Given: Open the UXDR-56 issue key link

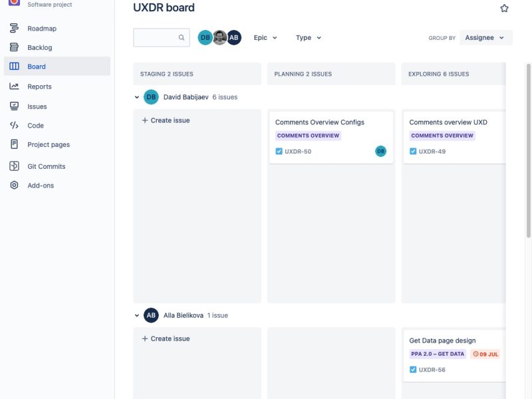Looking at the screenshot, I should pyautogui.click(x=432, y=370).
